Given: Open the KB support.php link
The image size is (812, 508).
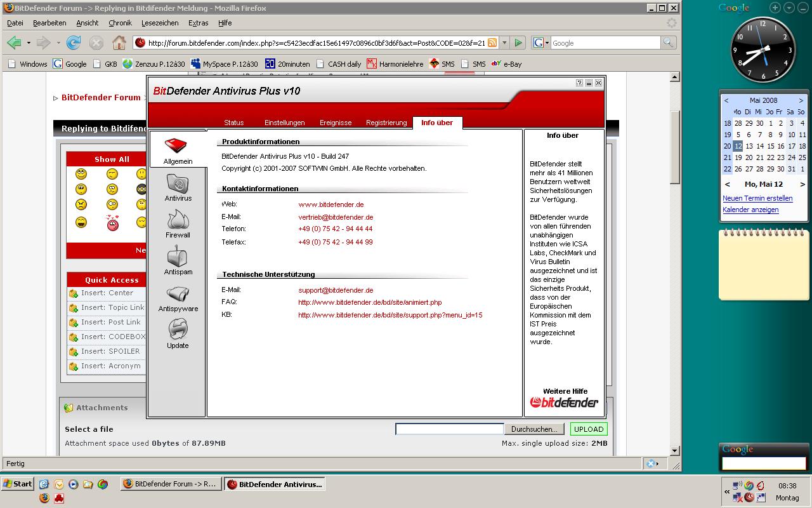Looking at the screenshot, I should [x=390, y=315].
